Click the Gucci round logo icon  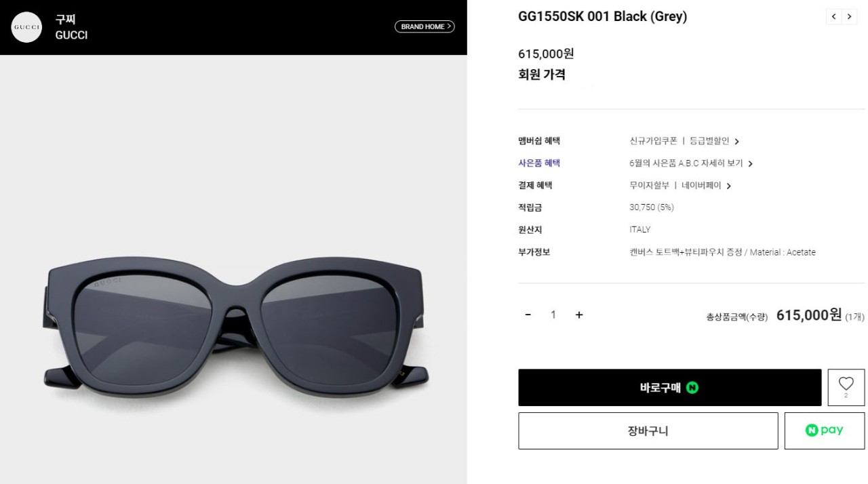(x=27, y=27)
